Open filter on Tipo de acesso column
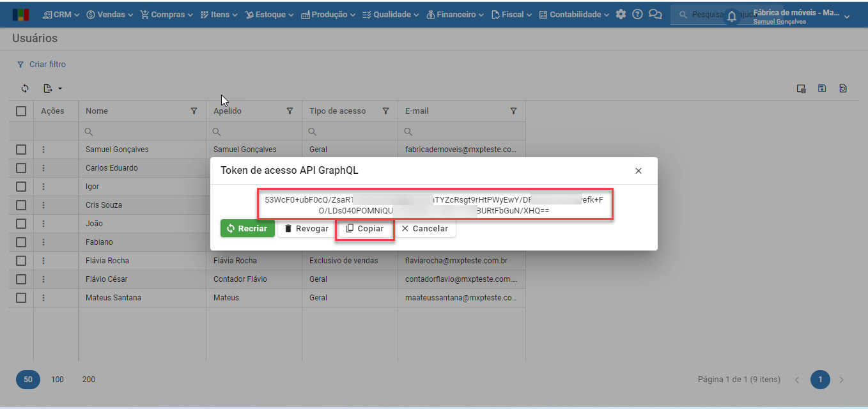This screenshot has width=868, height=409. [386, 111]
